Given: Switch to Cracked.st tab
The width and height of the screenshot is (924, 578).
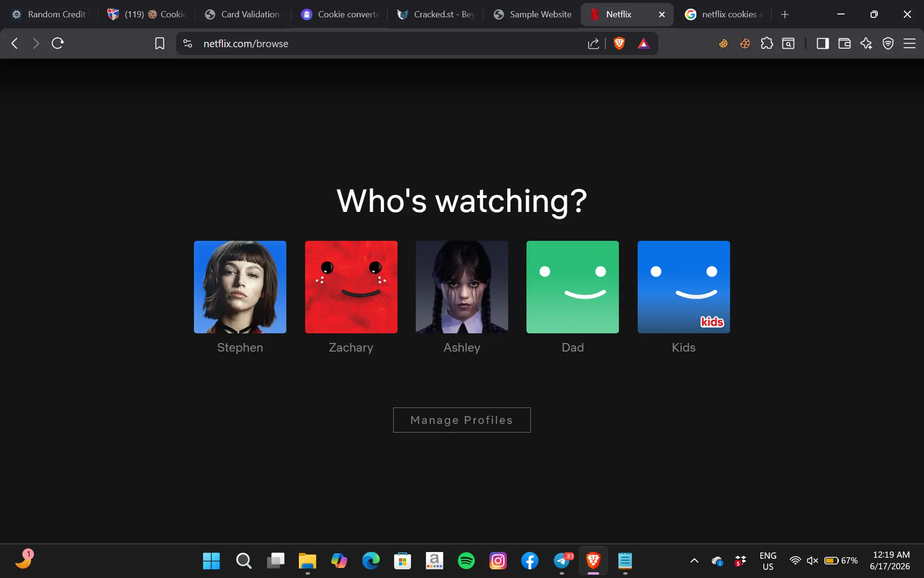Looking at the screenshot, I should tap(436, 14).
